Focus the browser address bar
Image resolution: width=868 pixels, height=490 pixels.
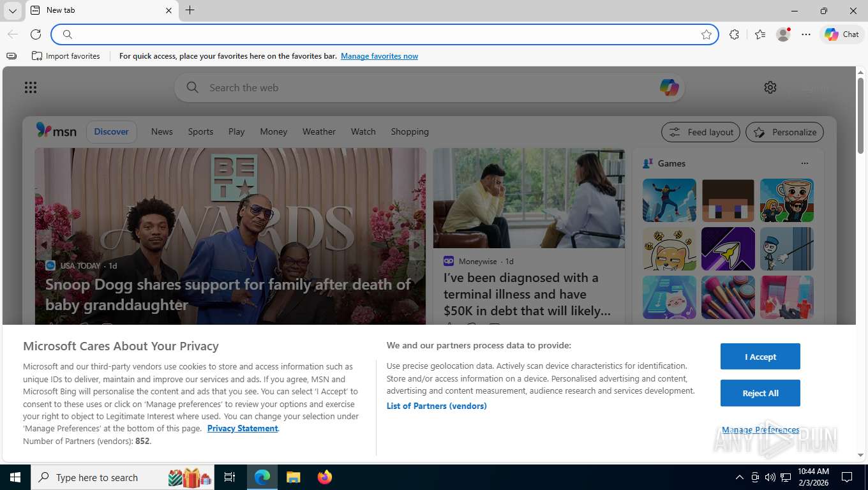[385, 34]
